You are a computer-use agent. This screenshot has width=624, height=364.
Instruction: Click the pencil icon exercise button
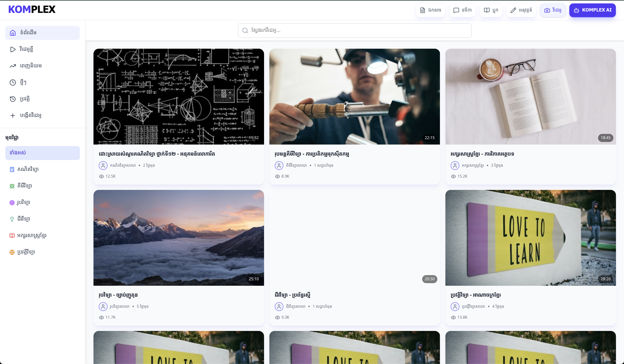(521, 10)
